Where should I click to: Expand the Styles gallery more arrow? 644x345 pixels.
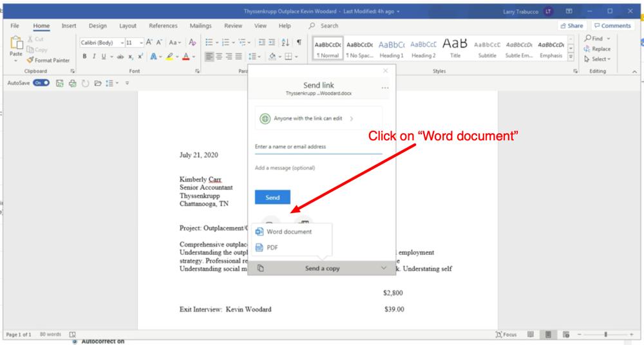click(571, 57)
